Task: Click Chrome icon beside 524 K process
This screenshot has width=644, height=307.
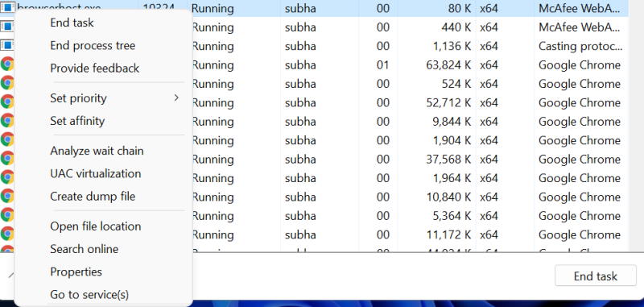Action: (7, 83)
